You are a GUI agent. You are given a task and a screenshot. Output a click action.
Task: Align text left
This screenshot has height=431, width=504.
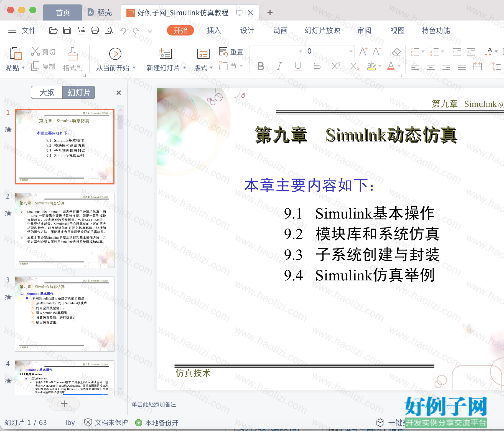415,66
